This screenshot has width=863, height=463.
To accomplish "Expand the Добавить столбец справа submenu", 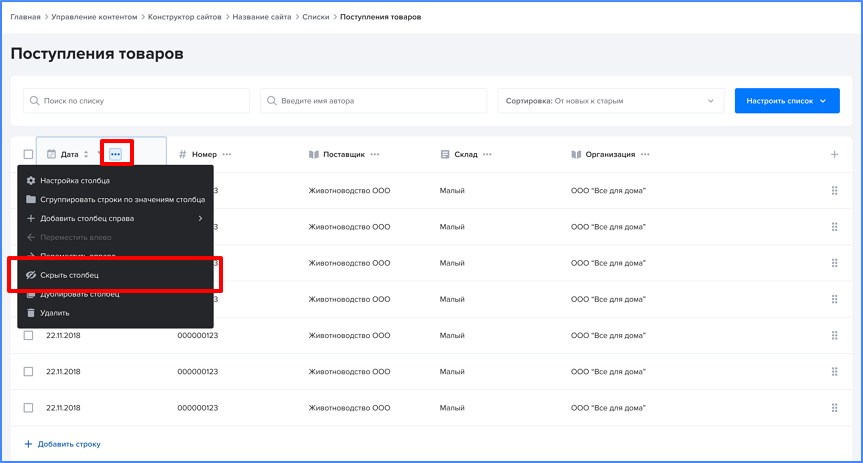I will [x=116, y=219].
